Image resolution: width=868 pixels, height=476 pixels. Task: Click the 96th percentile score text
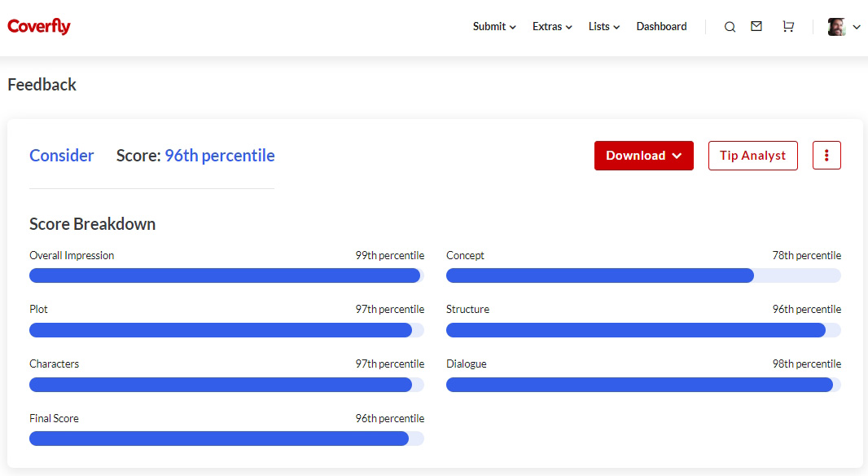point(220,156)
